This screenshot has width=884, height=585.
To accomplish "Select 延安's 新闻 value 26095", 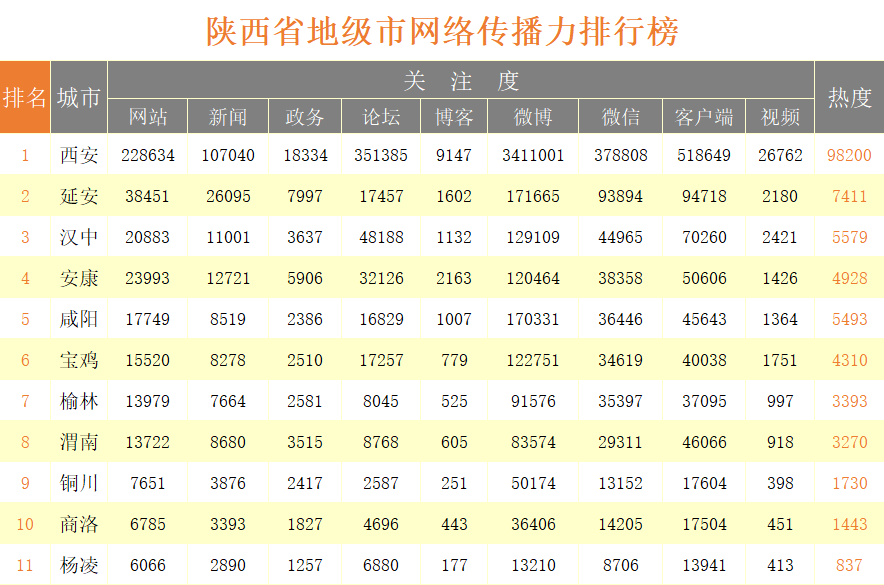I will click(228, 196).
